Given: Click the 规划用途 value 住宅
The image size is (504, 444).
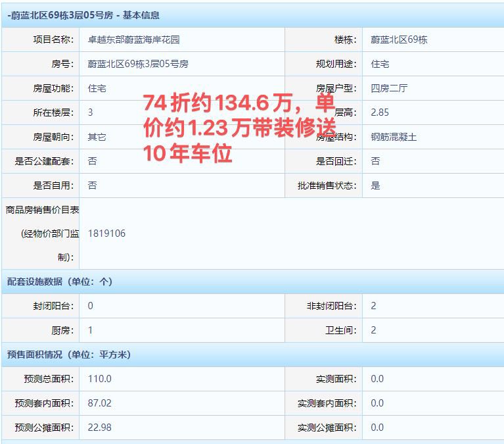Looking at the screenshot, I should tap(380, 64).
